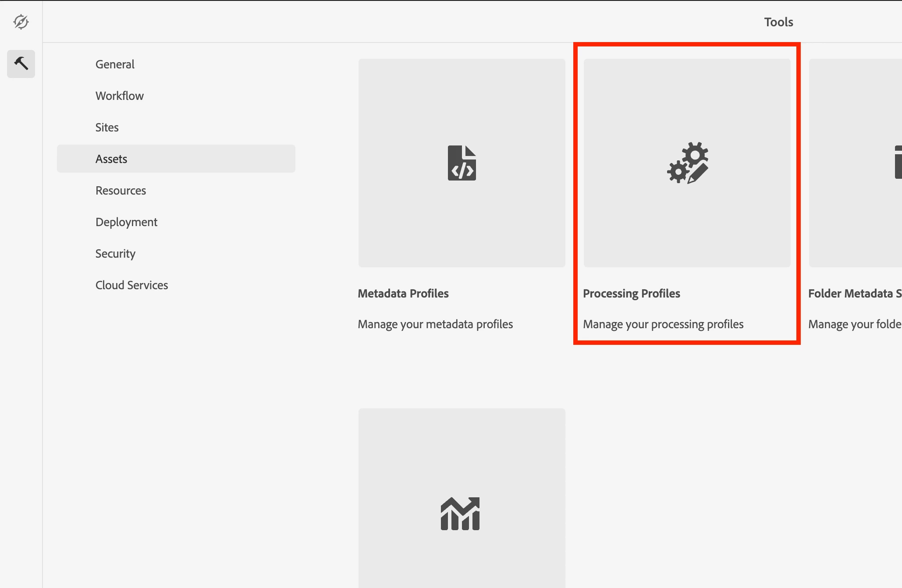Click 'Manage your metadata profiles' description
Screen dimensions: 902x588
(x=435, y=324)
